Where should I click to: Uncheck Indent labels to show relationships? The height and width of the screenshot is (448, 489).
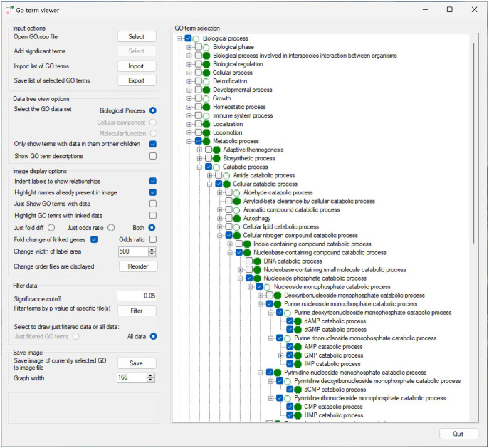point(153,181)
